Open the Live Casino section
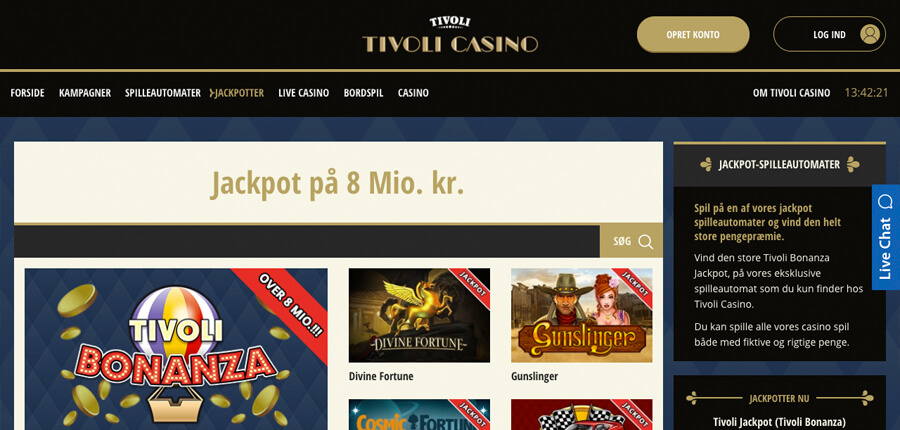This screenshot has height=430, width=900. click(x=304, y=93)
